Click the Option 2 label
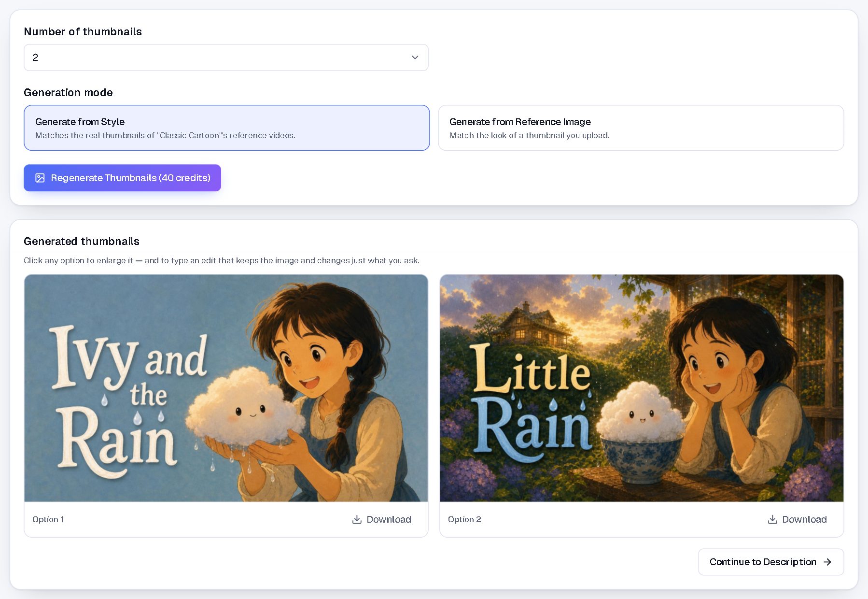 pyautogui.click(x=464, y=519)
